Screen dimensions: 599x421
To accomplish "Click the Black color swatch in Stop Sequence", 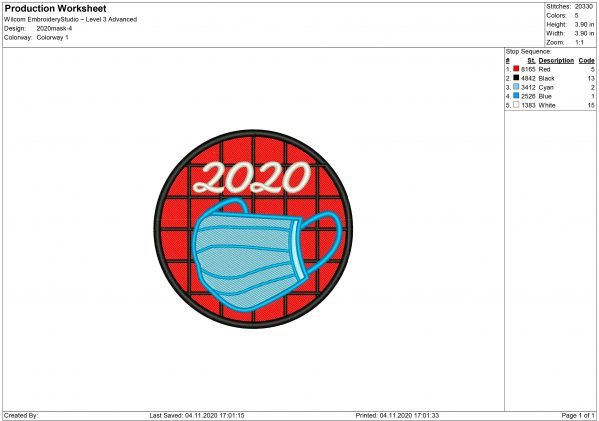I will (x=516, y=78).
